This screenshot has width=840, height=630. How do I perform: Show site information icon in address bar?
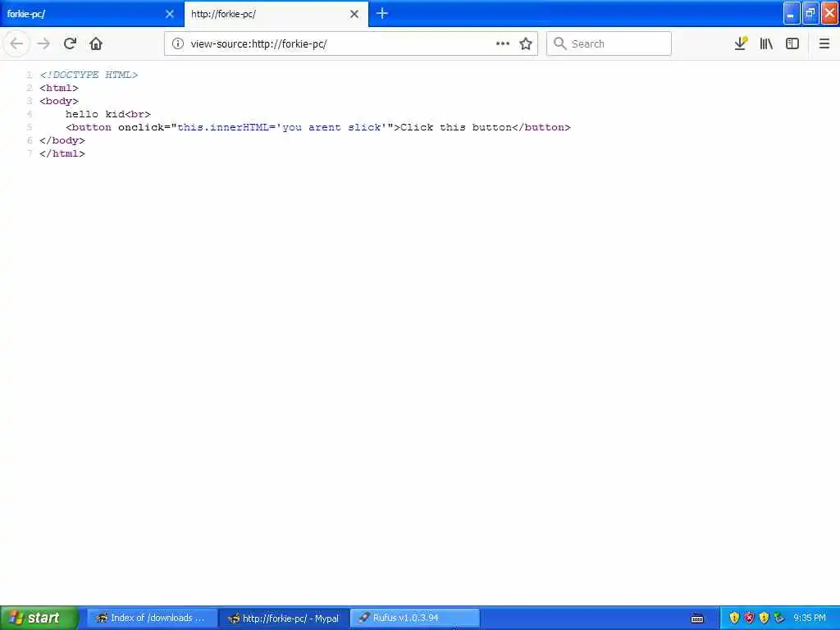177,43
